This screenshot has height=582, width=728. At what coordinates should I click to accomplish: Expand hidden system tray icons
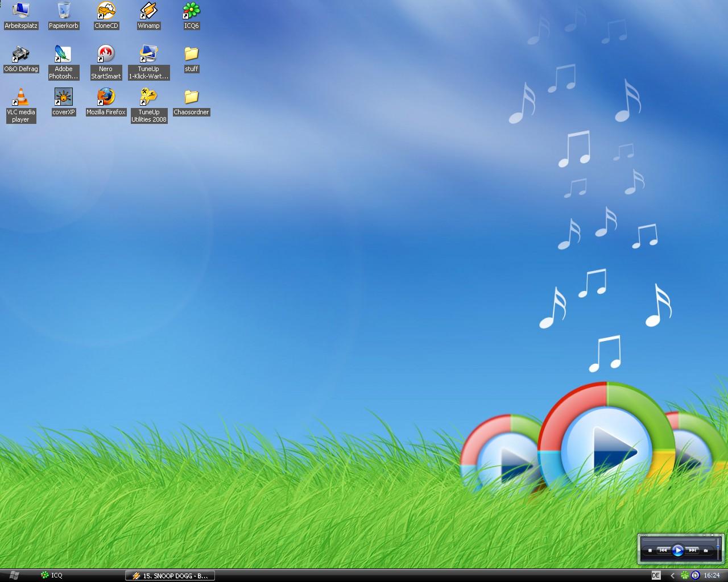[x=672, y=575]
